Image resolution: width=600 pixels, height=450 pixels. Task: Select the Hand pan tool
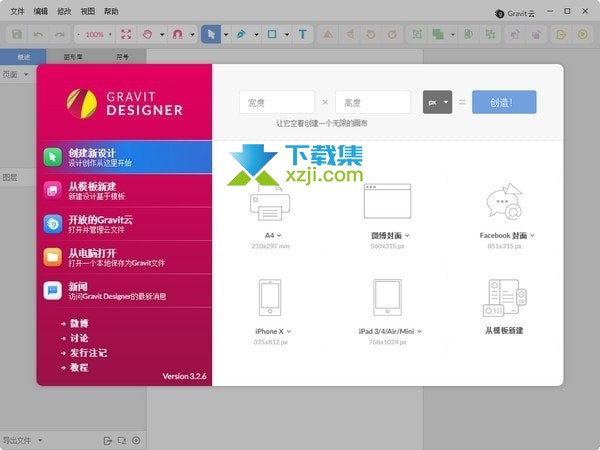point(147,34)
